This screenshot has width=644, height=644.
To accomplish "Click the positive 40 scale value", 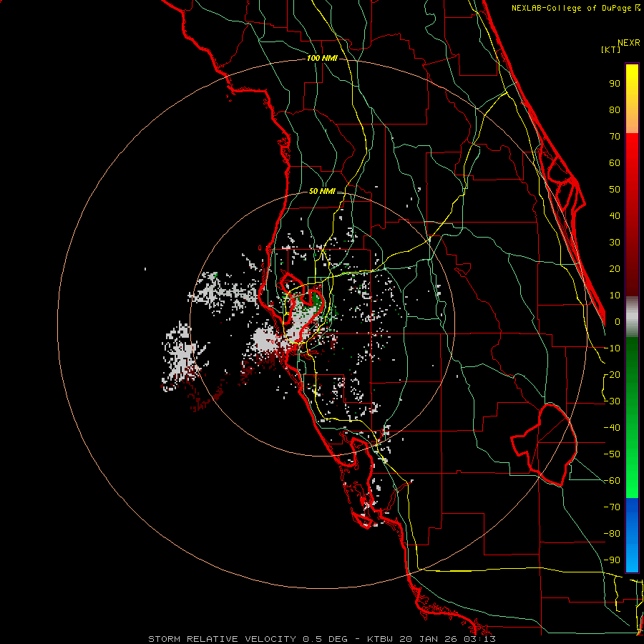I will coord(615,215).
